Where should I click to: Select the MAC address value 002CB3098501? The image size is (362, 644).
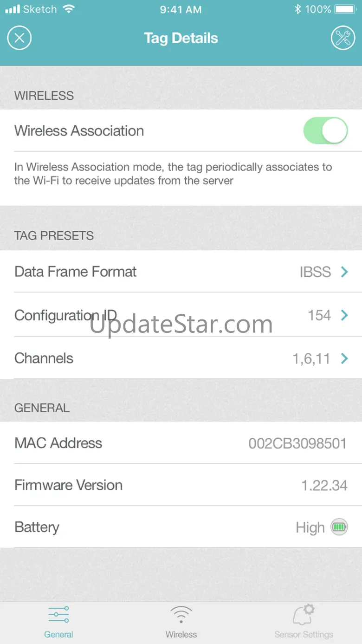click(x=297, y=443)
